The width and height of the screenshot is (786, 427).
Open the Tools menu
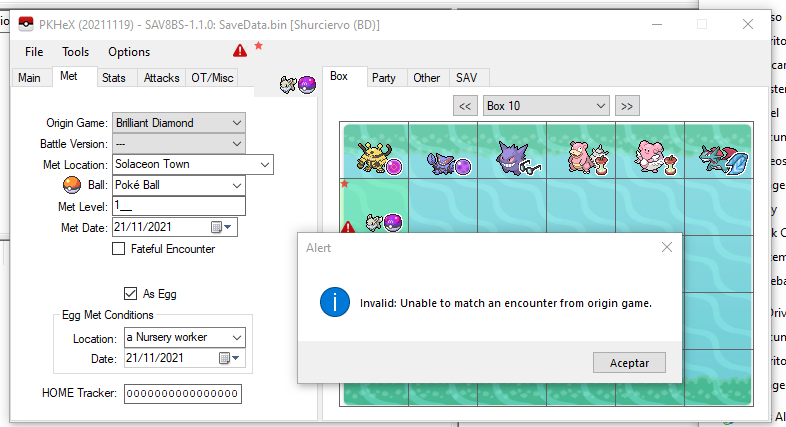(x=75, y=52)
